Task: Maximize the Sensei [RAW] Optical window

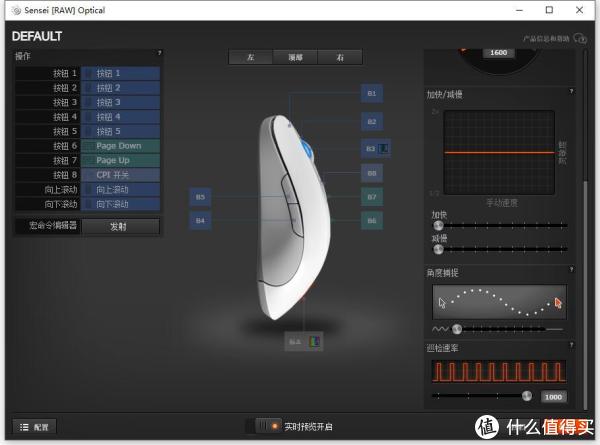Action: 549,10
